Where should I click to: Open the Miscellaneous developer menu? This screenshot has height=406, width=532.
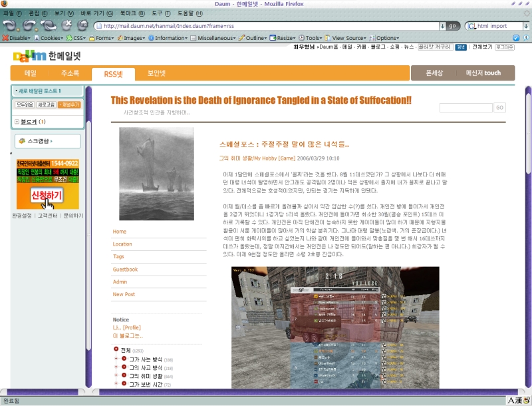point(213,38)
